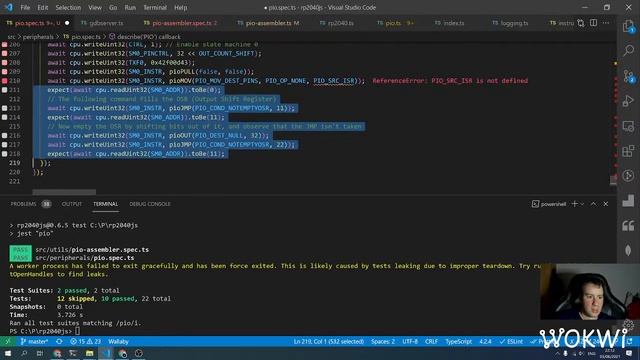Open the Run menu

tap(130, 7)
